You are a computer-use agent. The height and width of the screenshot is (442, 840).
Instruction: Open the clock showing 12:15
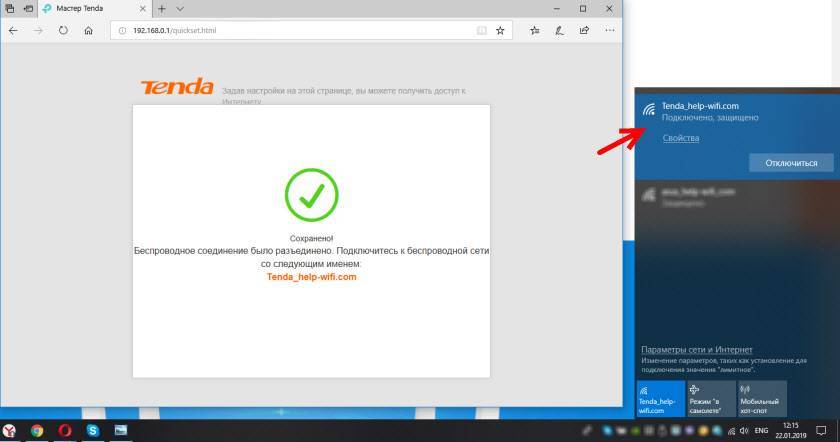[x=791, y=430]
